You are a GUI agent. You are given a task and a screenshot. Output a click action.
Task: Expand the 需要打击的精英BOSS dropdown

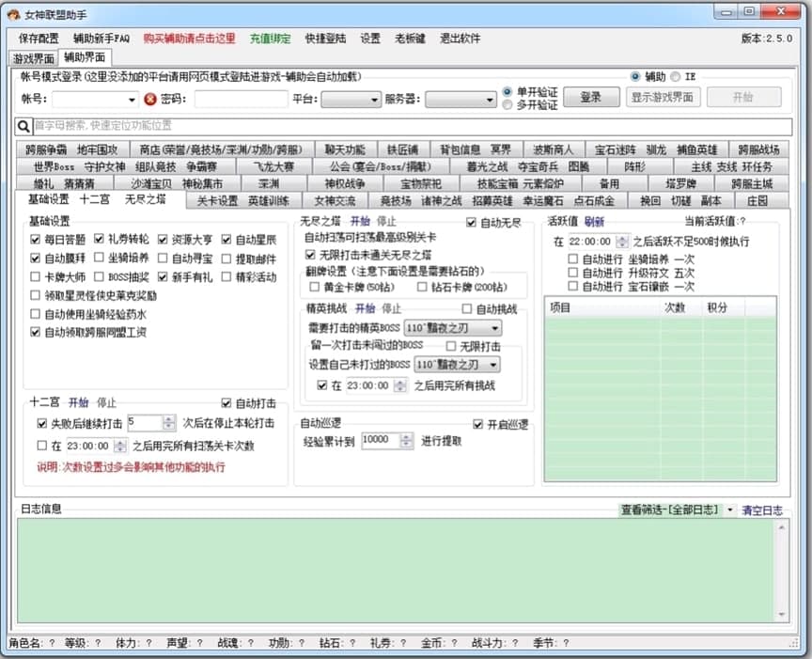(494, 328)
